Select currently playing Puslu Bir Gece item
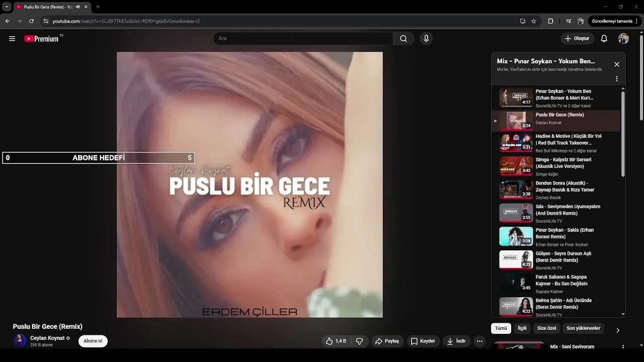Viewport: 644px width, 362px height. click(x=556, y=121)
